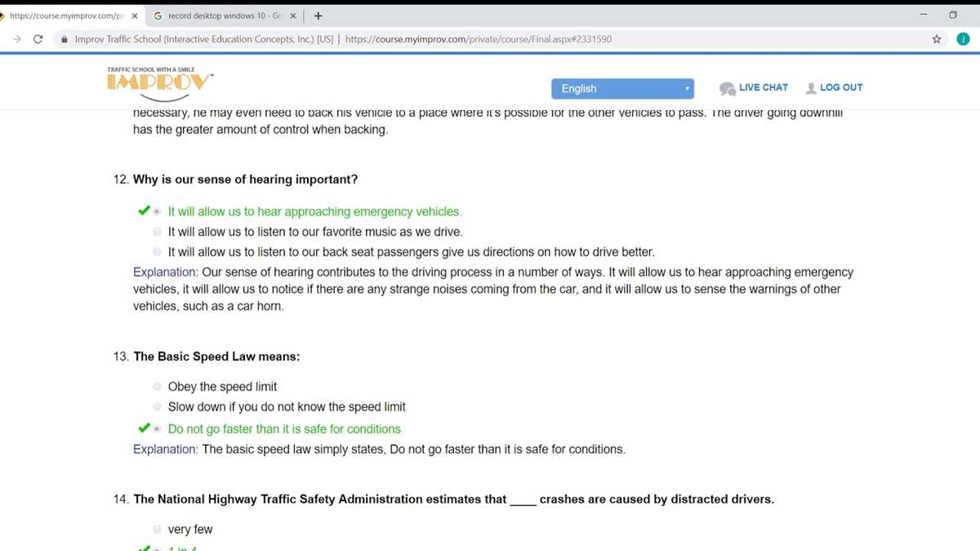Click "Explanation:" label under question 12
Viewport: 980px width, 551px height.
pyautogui.click(x=166, y=272)
